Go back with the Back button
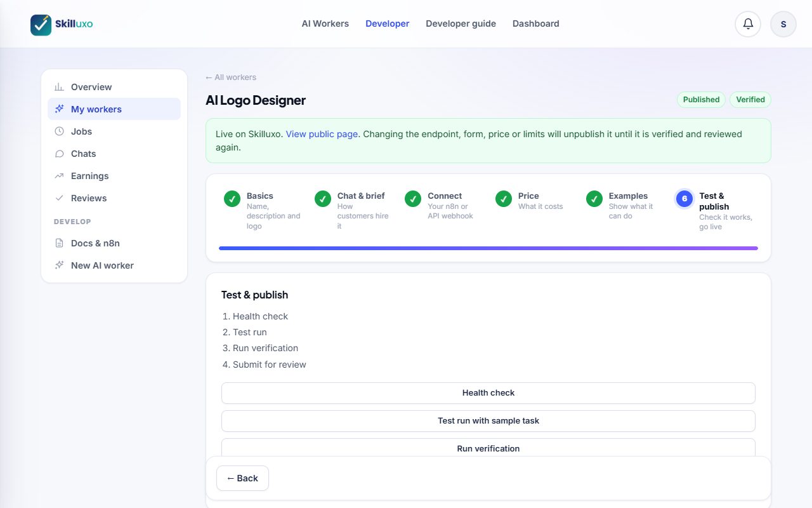 point(242,478)
